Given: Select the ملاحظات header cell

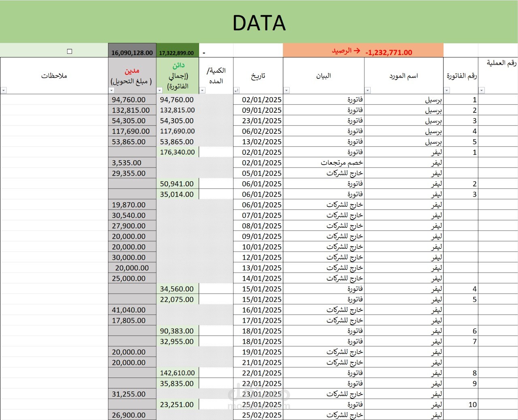Looking at the screenshot, I should (x=54, y=76).
